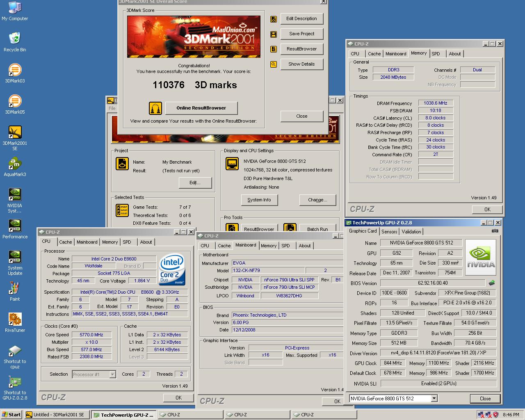Open NVIDIA System desktop icon
Viewport: 525px width, 420px height.
[x=15, y=201]
